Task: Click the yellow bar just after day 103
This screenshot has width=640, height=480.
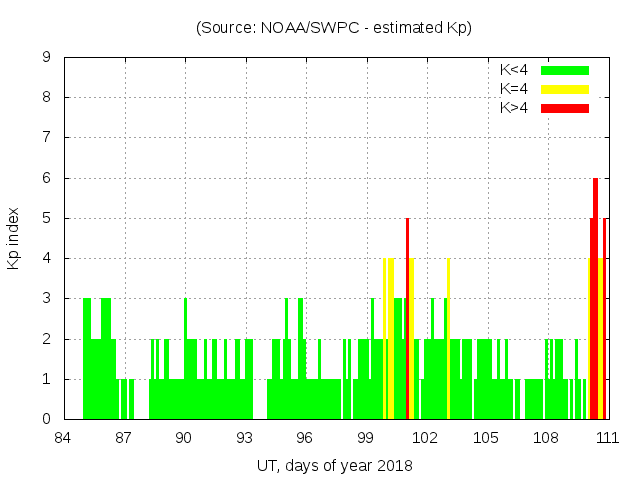Action: pyautogui.click(x=448, y=340)
